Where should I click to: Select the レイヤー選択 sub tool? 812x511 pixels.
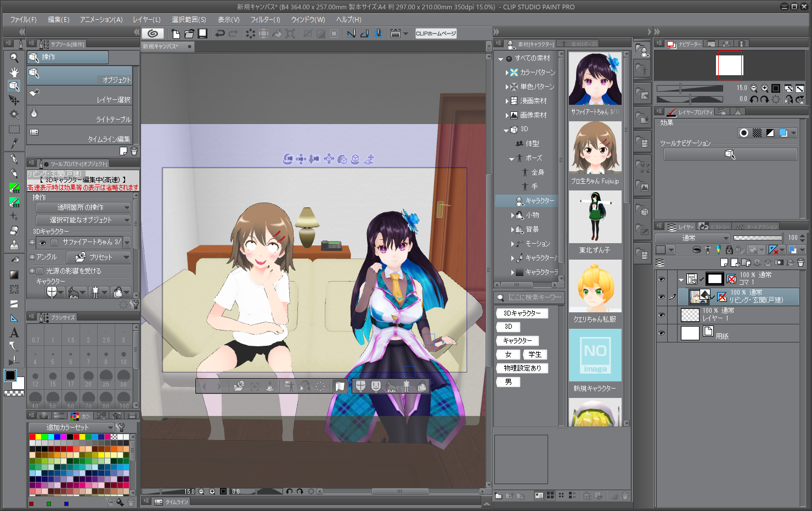(80, 96)
